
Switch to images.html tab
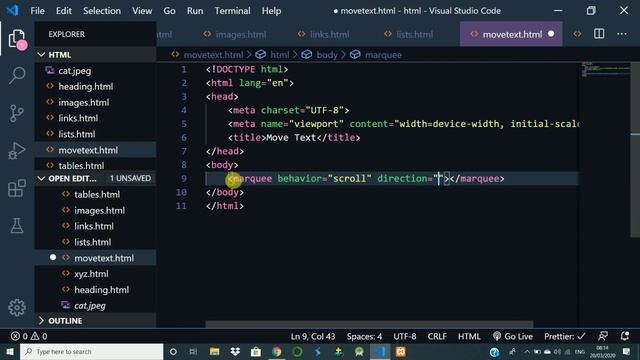coord(235,35)
